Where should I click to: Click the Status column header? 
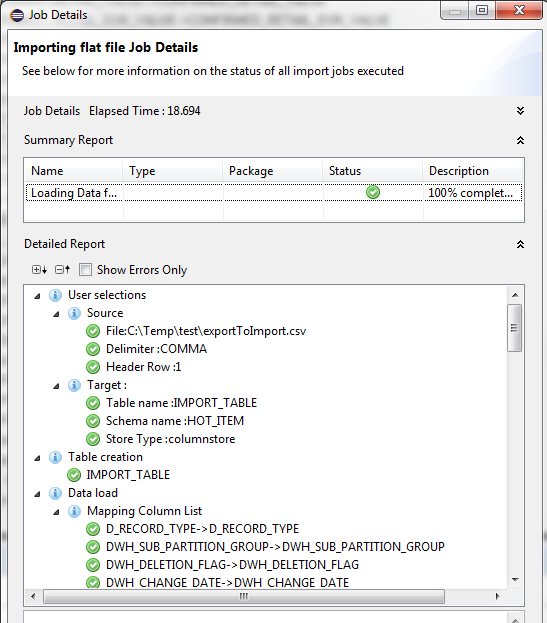pos(373,171)
